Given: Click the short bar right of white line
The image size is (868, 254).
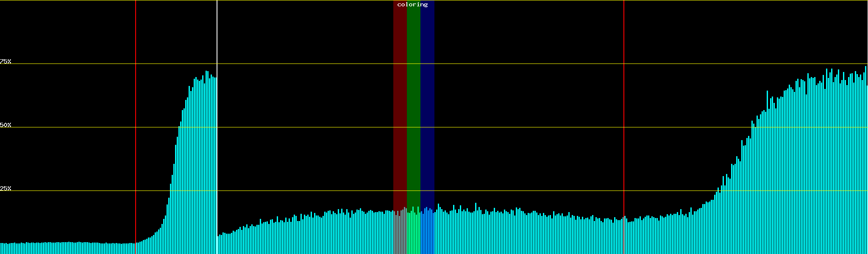Looking at the screenshot, I should (218, 246).
